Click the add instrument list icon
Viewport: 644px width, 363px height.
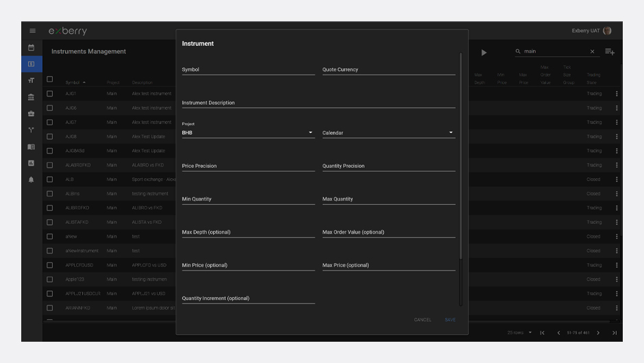(x=609, y=52)
